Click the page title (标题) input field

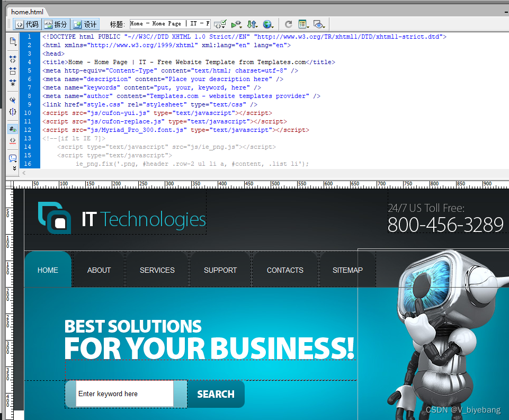tap(170, 24)
